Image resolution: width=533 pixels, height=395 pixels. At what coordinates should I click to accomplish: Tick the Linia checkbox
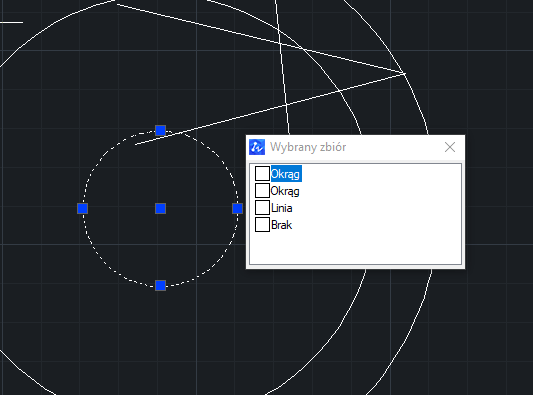(x=262, y=207)
